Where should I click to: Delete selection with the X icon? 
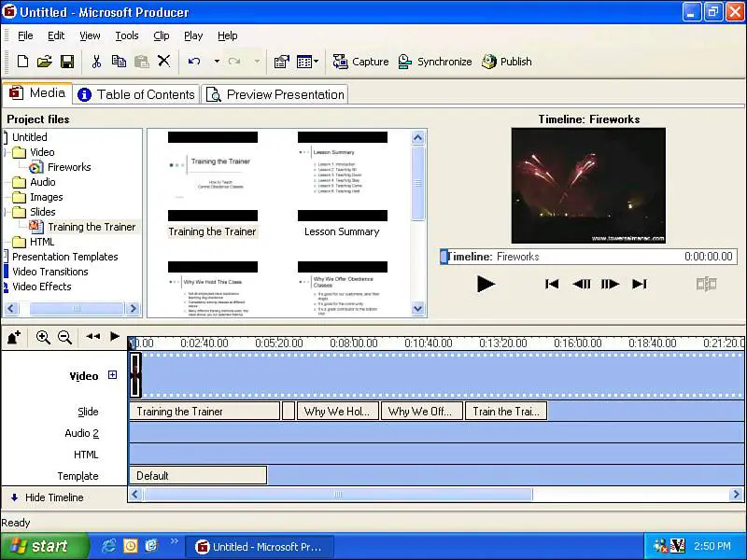(164, 61)
